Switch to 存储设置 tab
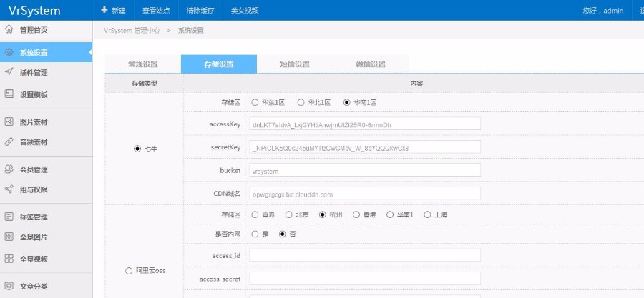The height and width of the screenshot is (298, 644). pos(219,64)
